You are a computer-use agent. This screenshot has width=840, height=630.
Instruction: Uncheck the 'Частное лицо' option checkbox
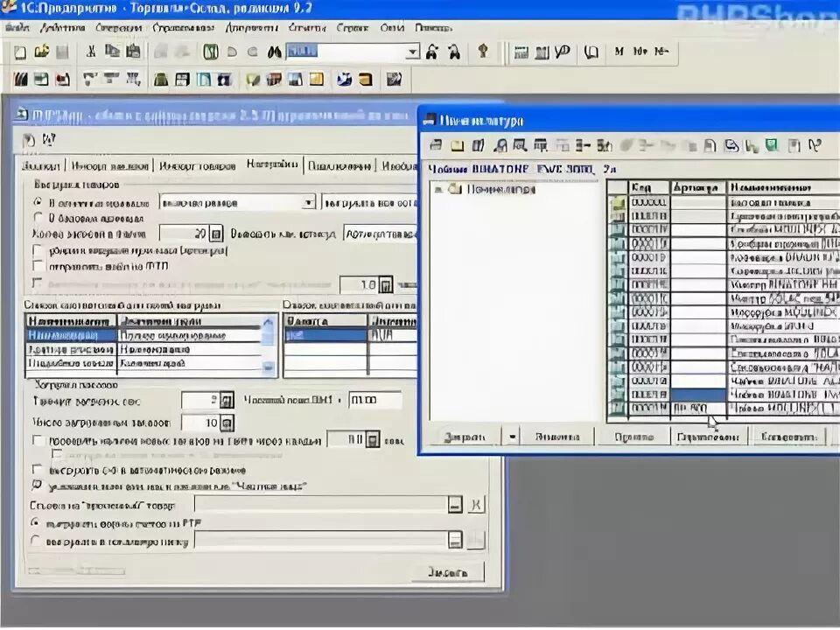coord(38,486)
